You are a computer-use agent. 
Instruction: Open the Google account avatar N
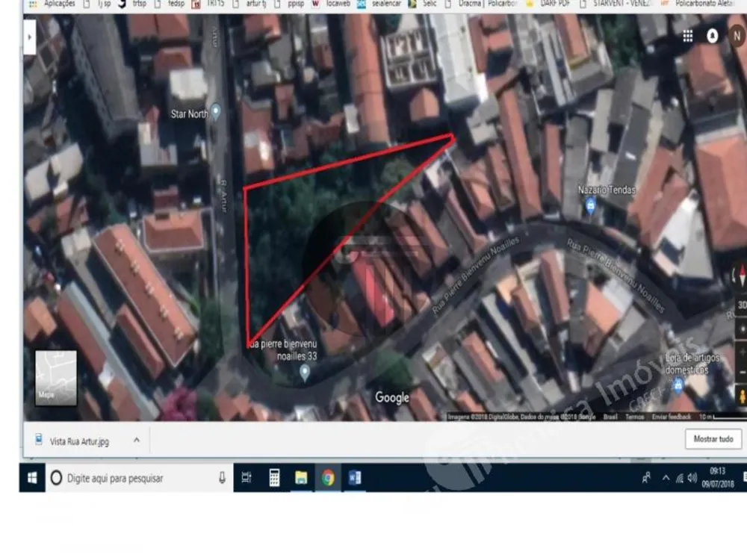point(737,36)
